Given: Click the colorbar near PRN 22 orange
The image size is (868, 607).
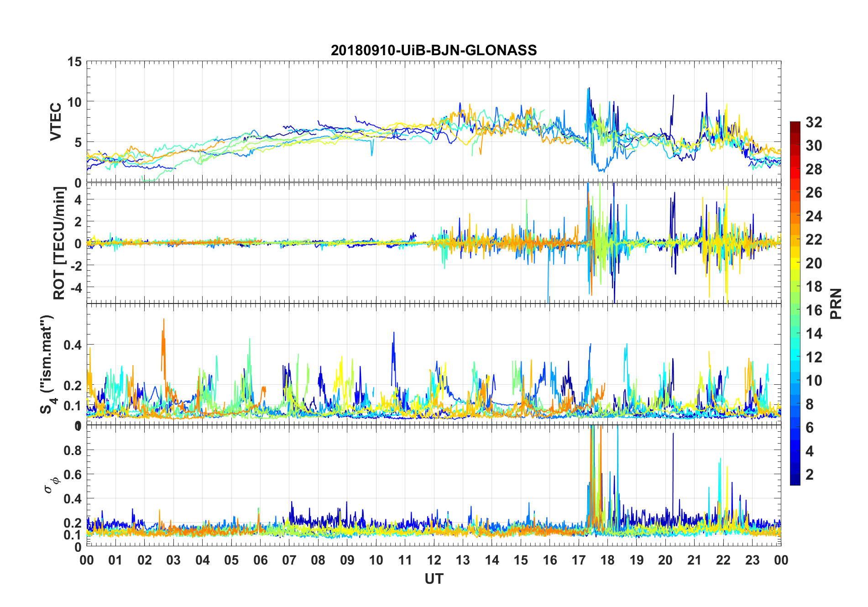Looking at the screenshot, I should (x=795, y=240).
